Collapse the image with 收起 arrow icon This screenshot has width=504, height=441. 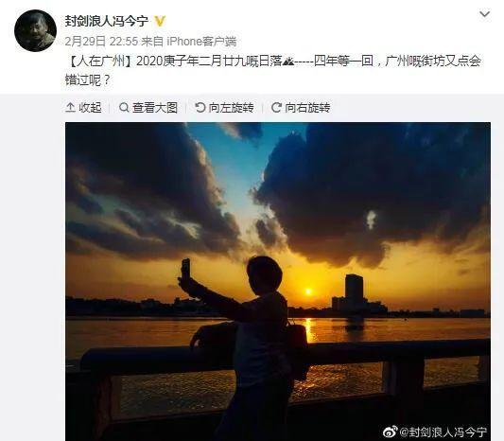tap(70, 108)
